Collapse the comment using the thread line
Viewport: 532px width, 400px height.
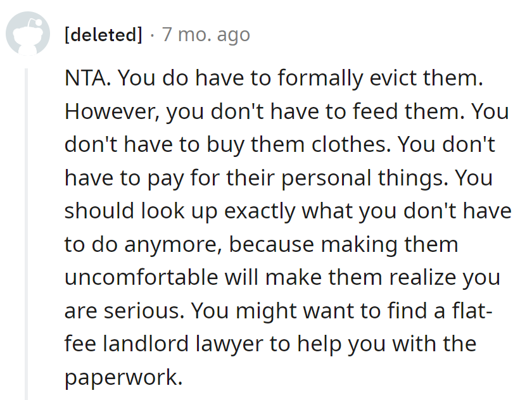click(28, 228)
